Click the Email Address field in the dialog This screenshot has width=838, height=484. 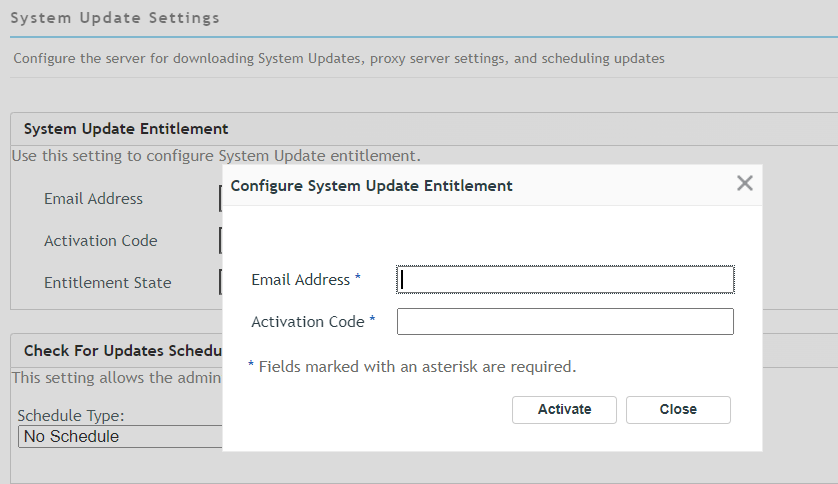tap(565, 280)
